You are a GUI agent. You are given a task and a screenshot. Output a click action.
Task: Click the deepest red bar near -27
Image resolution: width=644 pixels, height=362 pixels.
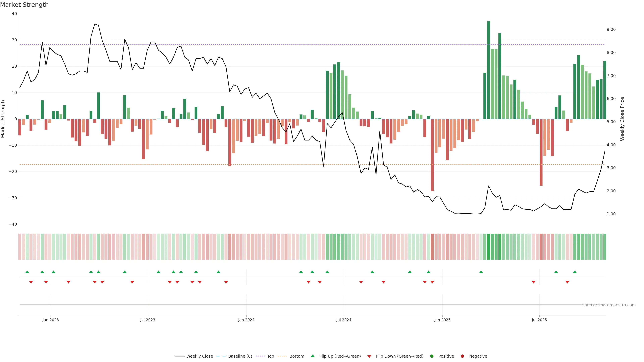[432, 155]
